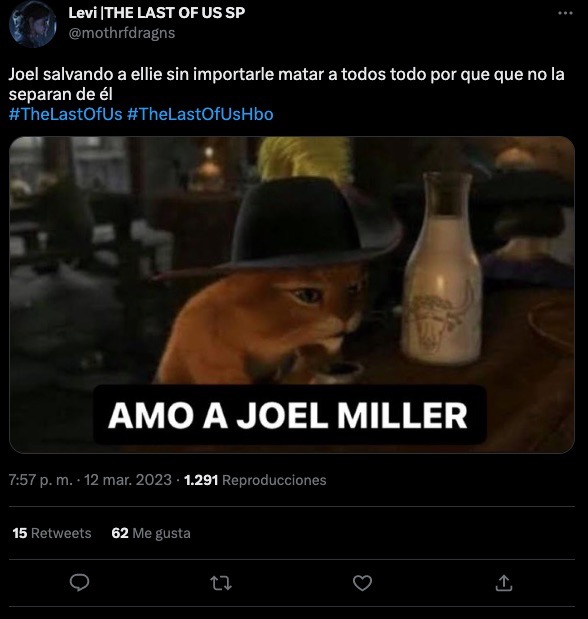Click the milk bottle in the GIF

(x=442, y=268)
